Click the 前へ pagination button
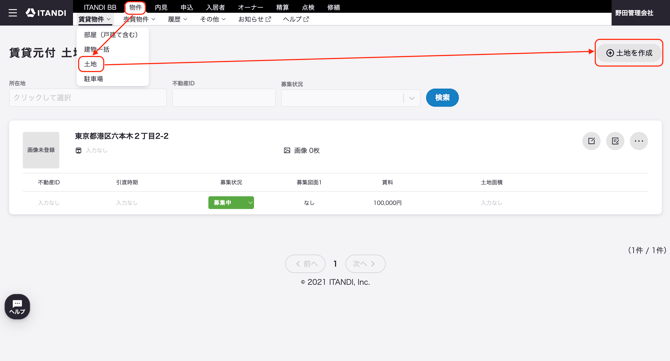This screenshot has width=670, height=361. coord(305,264)
